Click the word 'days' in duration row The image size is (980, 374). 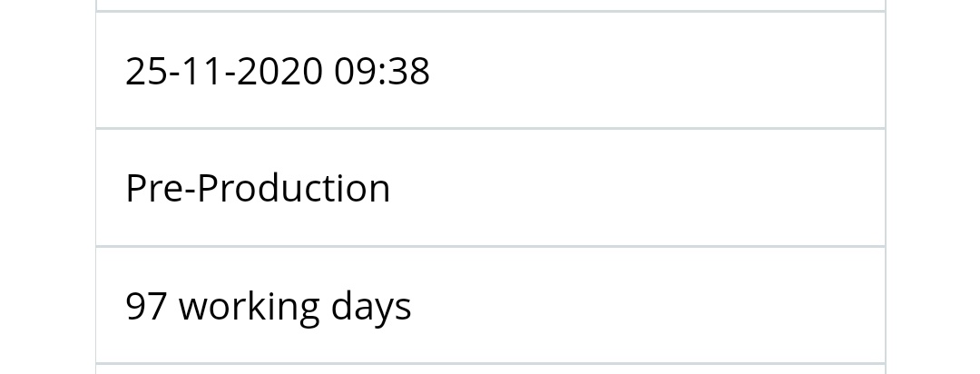[x=371, y=307]
